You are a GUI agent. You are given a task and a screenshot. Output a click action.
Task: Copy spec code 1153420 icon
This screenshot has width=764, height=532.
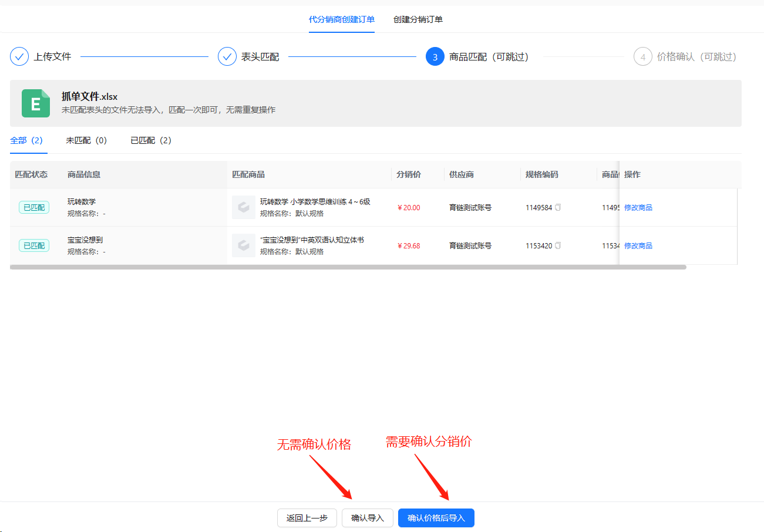558,245
